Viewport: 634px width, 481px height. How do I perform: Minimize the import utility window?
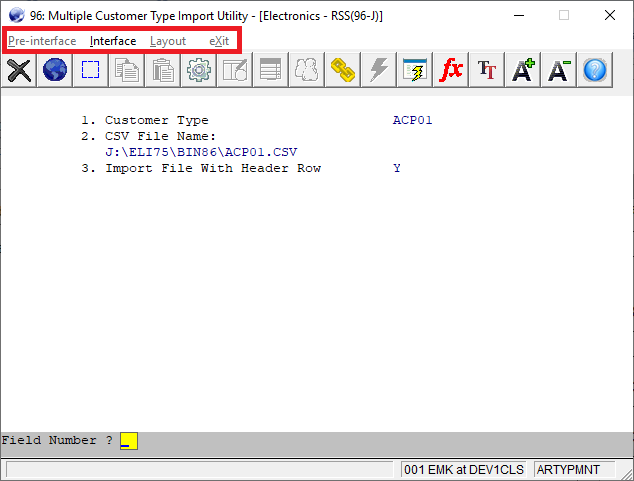[519, 15]
